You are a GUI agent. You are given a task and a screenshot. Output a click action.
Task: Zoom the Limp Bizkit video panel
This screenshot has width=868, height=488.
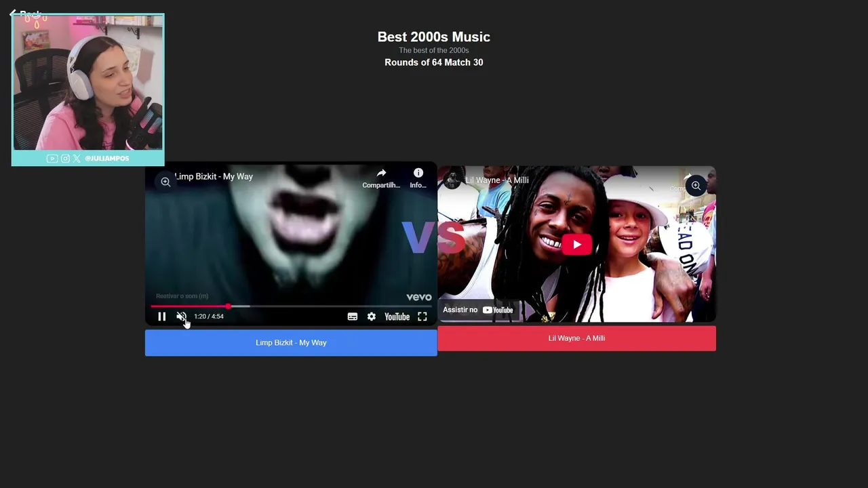(165, 182)
